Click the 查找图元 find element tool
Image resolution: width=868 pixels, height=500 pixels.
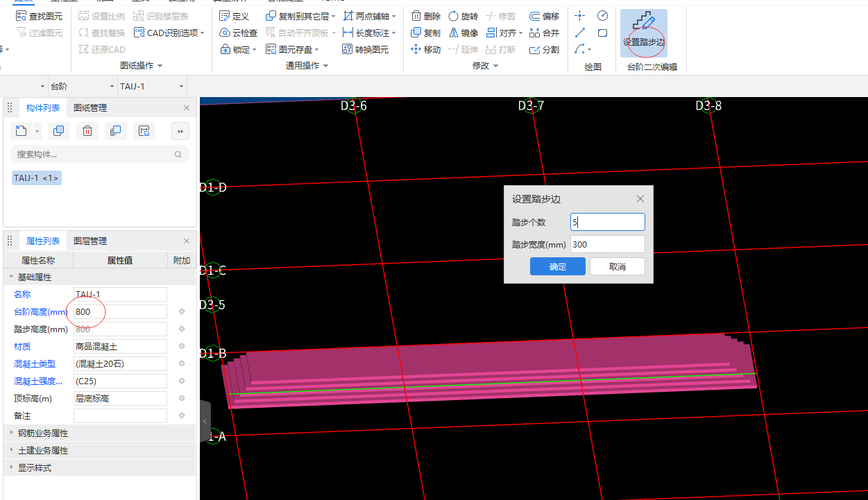tap(39, 16)
